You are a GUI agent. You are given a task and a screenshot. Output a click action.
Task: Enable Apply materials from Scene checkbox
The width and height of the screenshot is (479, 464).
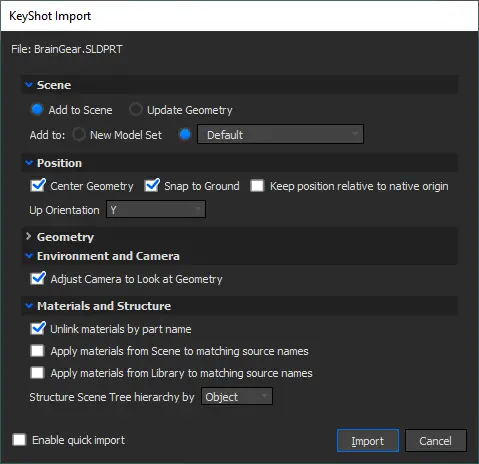click(37, 351)
